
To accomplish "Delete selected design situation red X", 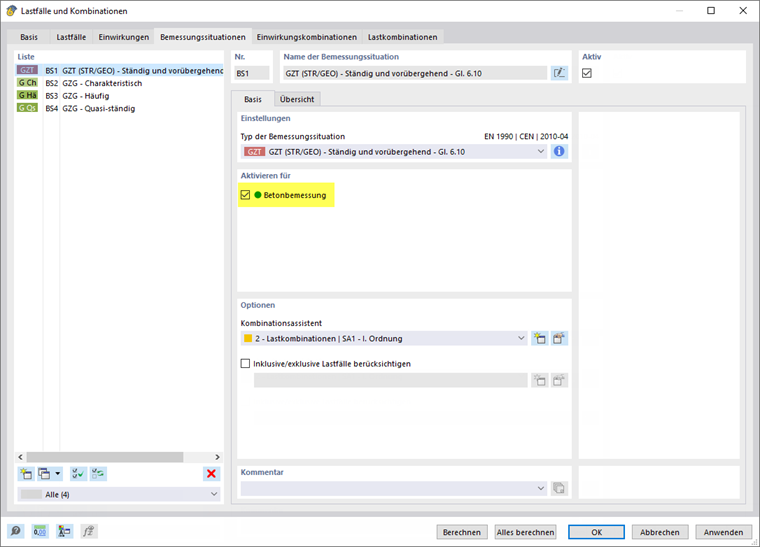I will (x=211, y=474).
